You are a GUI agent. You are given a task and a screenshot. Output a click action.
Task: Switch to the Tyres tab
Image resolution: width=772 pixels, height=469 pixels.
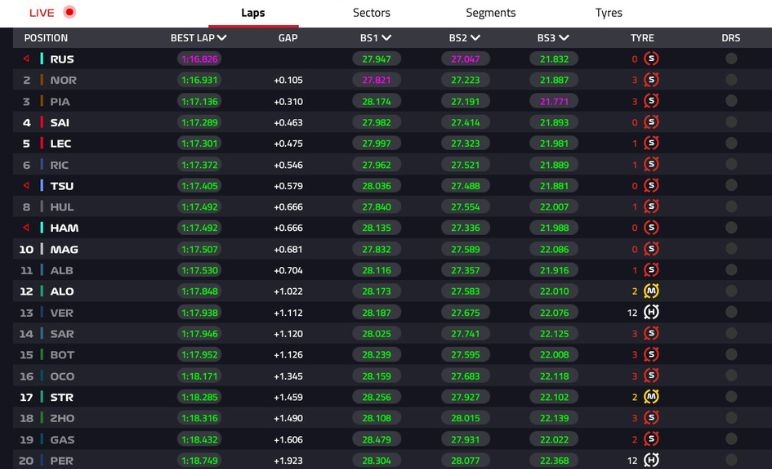coord(608,13)
